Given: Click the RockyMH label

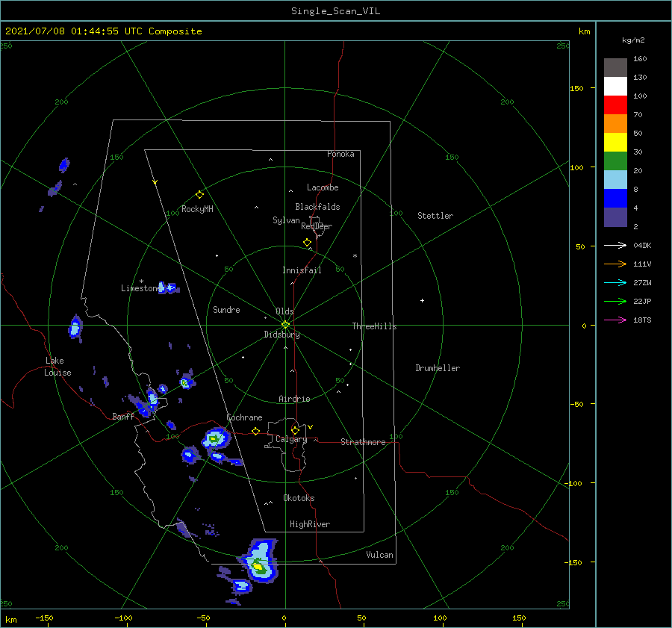Looking at the screenshot, I should [x=197, y=209].
